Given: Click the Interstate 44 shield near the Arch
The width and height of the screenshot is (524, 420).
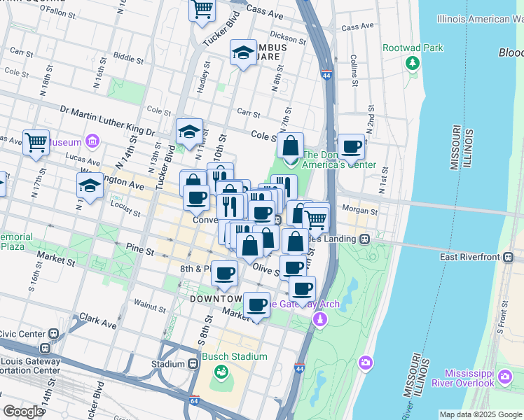Looking at the screenshot, I should (x=299, y=368).
